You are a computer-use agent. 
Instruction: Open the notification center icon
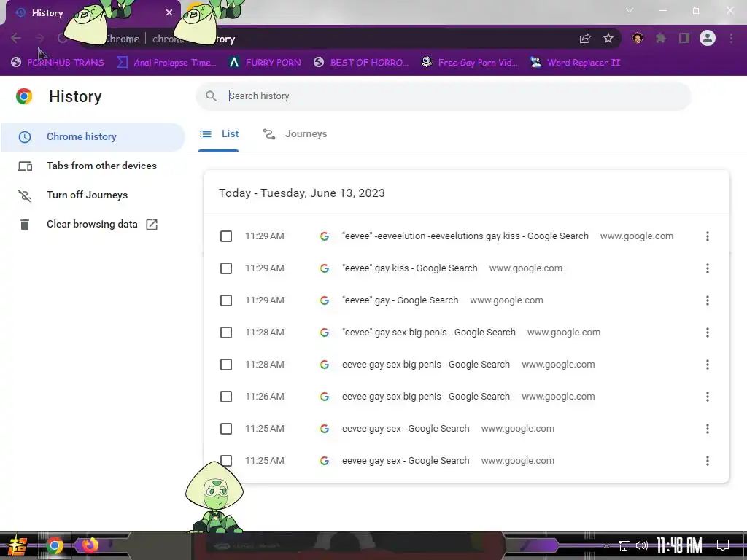tap(723, 545)
